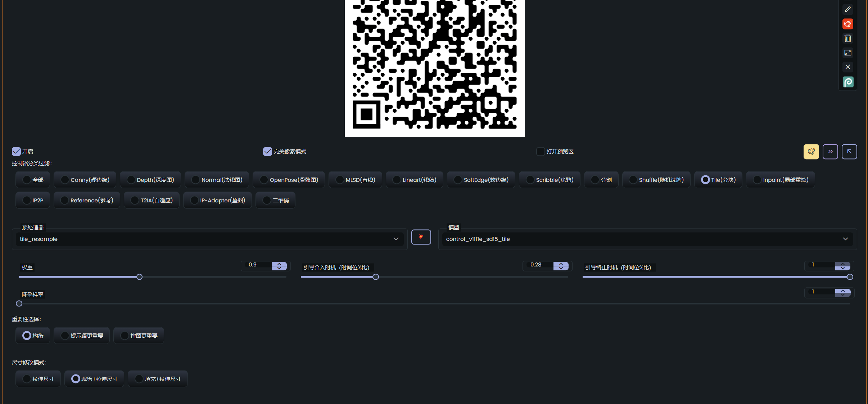Viewport: 868px width, 404px height.
Task: Select T2IA(自适应) filter
Action: (152, 200)
